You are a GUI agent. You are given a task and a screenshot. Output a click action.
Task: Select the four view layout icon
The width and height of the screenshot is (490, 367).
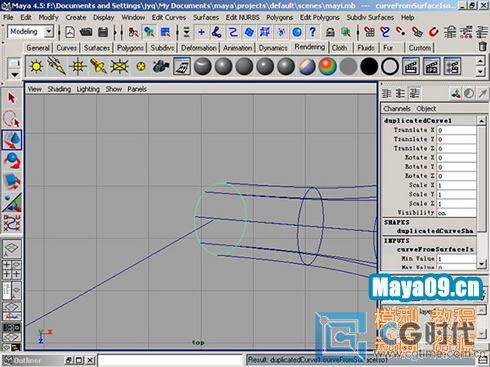click(12, 270)
